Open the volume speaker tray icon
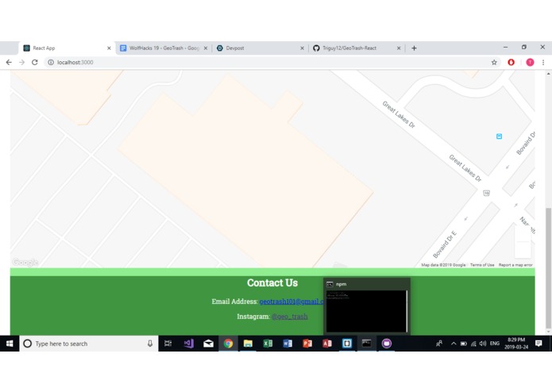This screenshot has height=392, width=552. [483, 344]
